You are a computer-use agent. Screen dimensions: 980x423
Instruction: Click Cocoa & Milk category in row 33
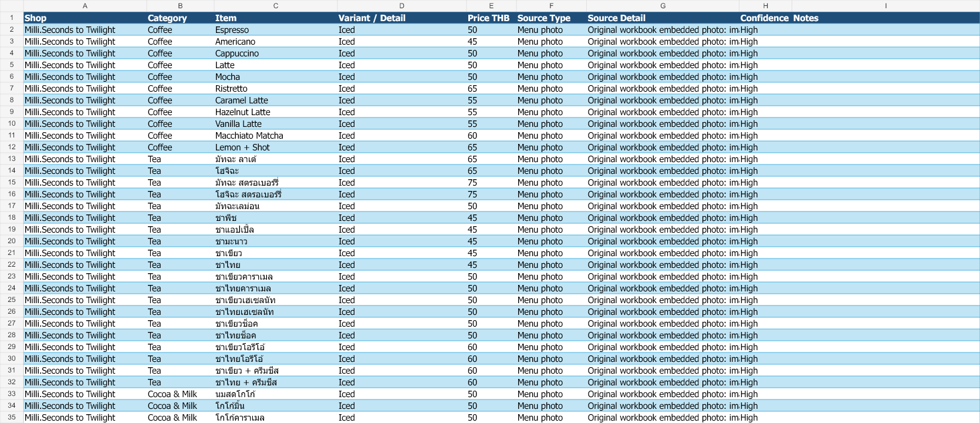pyautogui.click(x=180, y=394)
